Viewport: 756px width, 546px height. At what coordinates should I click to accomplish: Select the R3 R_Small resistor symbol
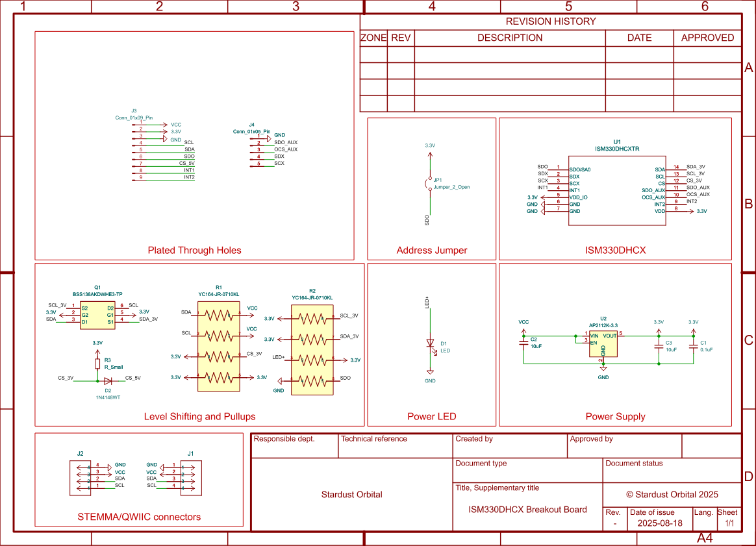coord(98,363)
